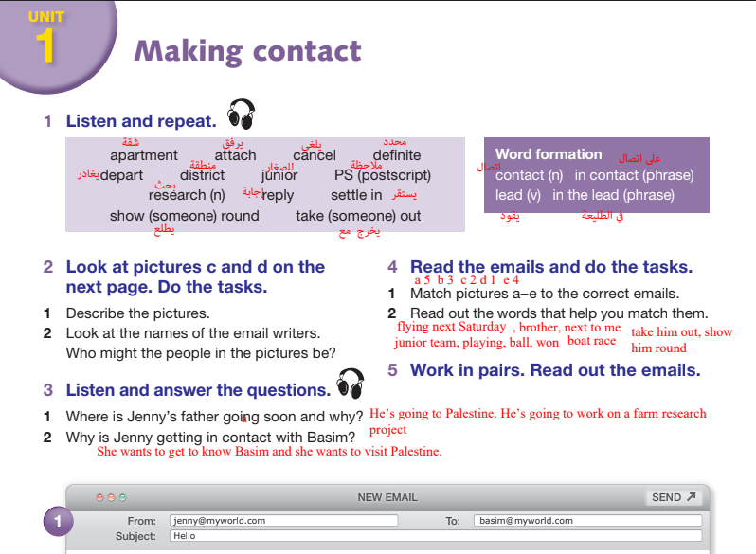
Task: Click the From field showing jenny@myworld.com
Action: point(283,521)
